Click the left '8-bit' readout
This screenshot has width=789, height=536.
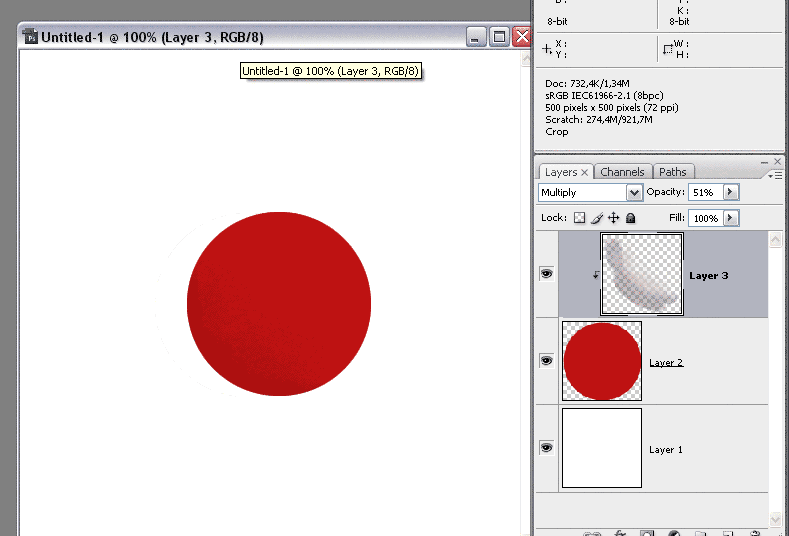coord(557,22)
